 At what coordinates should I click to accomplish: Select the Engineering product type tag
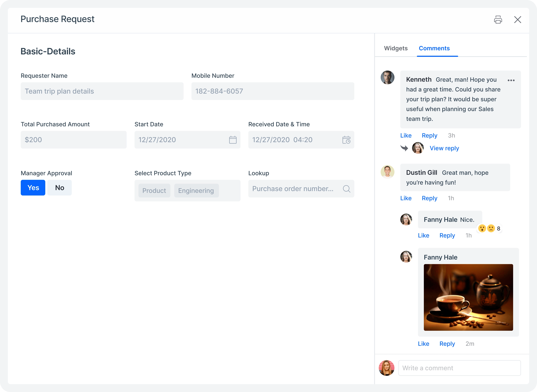(x=196, y=191)
